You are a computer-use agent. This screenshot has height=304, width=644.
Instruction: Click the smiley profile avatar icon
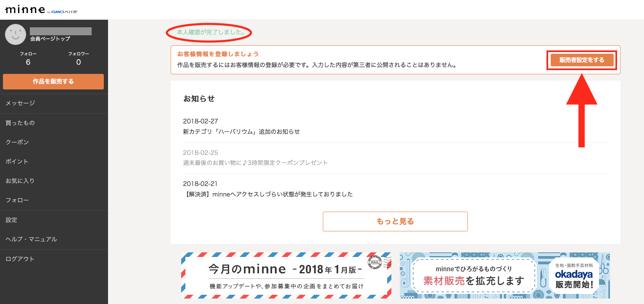[16, 34]
